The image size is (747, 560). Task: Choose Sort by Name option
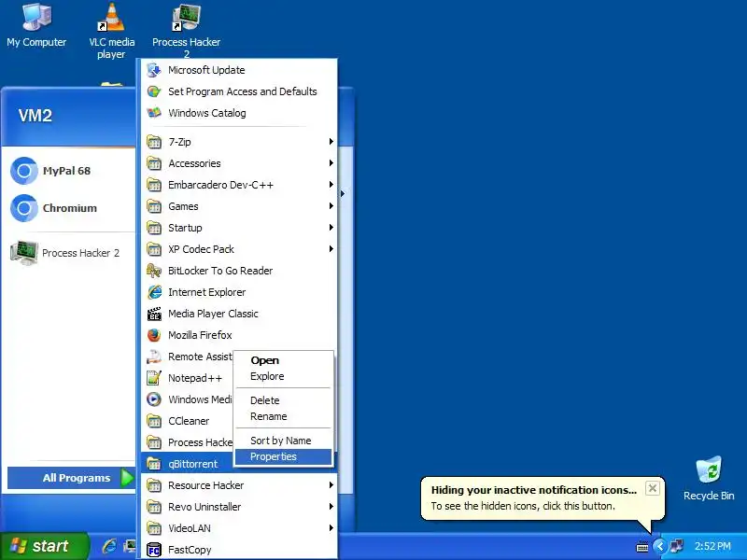point(284,441)
